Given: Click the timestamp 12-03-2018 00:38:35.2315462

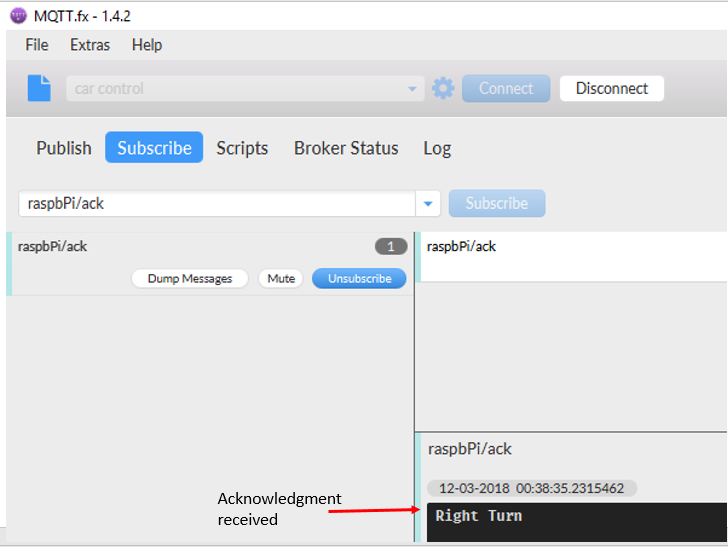Looking at the screenshot, I should pyautogui.click(x=532, y=488).
